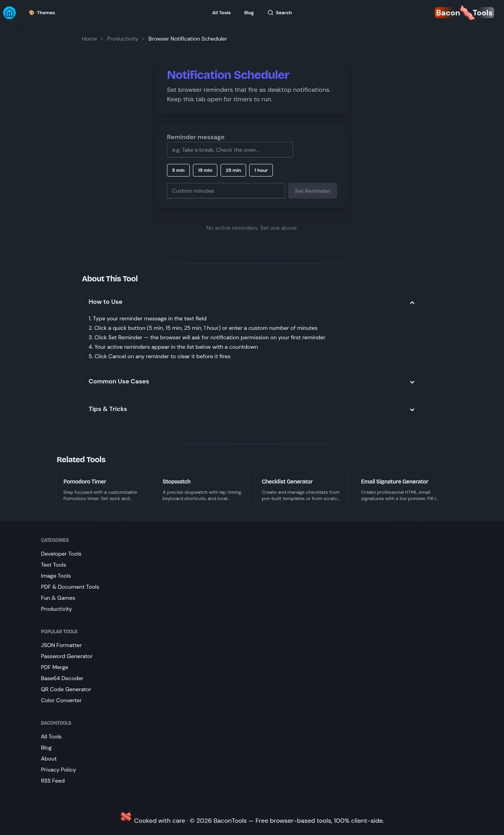Image resolution: width=504 pixels, height=835 pixels.
Task: Select the 5 min quick button
Action: coord(178,170)
